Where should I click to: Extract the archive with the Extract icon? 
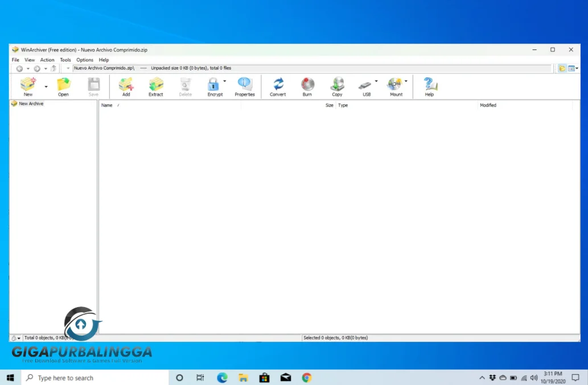pyautogui.click(x=155, y=85)
